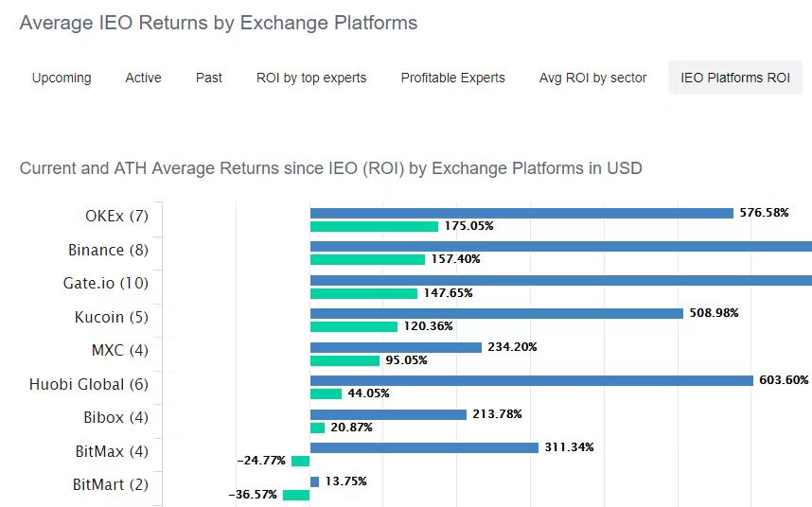
Task: Switch to the Active tab
Action: [143, 78]
